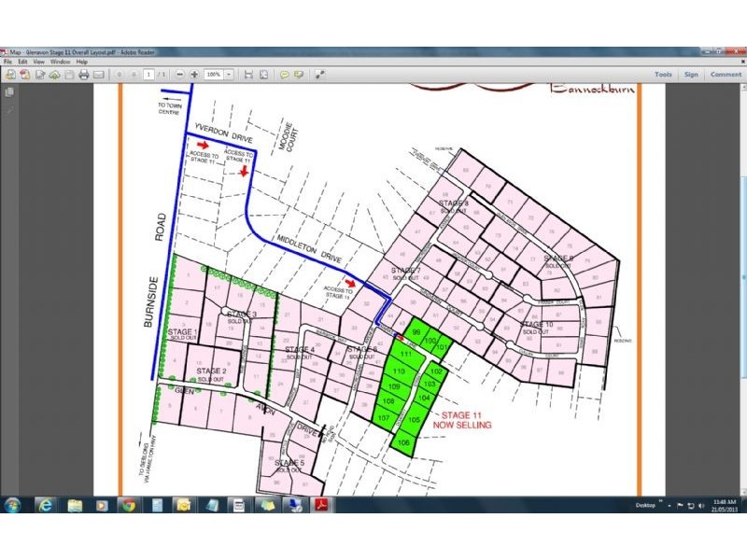The width and height of the screenshot is (747, 560).
Task: Toggle the highlight text tool
Action: coord(299,73)
